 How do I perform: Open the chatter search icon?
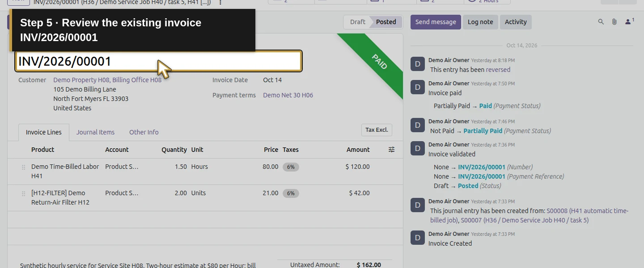click(x=601, y=22)
